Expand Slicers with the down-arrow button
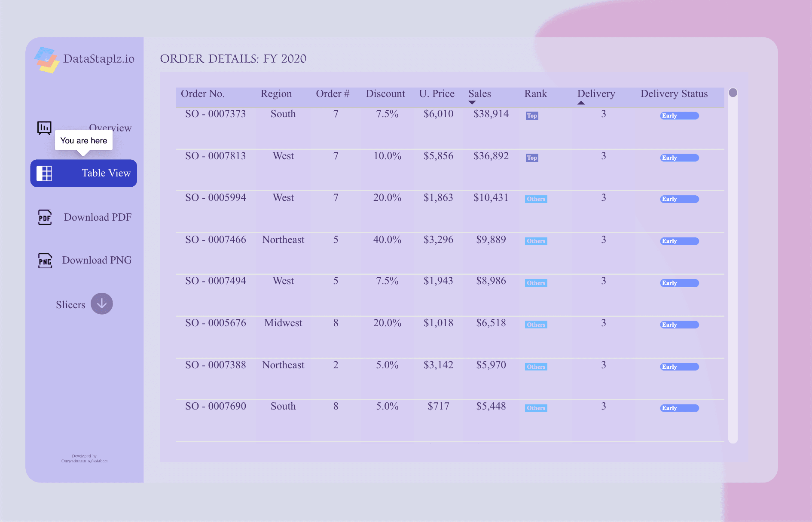Image resolution: width=812 pixels, height=522 pixels. 102,304
